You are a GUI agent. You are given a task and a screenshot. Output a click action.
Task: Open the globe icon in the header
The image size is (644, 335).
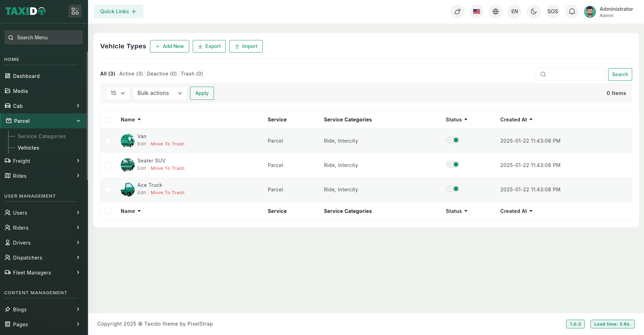point(495,11)
